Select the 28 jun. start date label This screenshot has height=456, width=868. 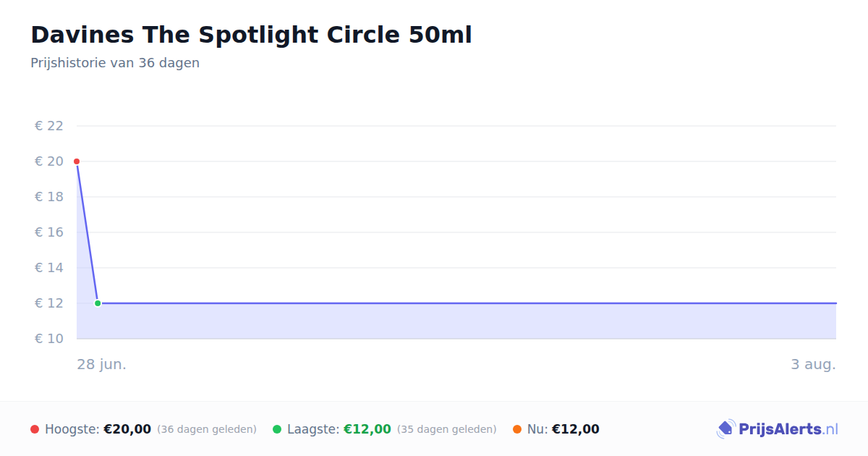[102, 364]
